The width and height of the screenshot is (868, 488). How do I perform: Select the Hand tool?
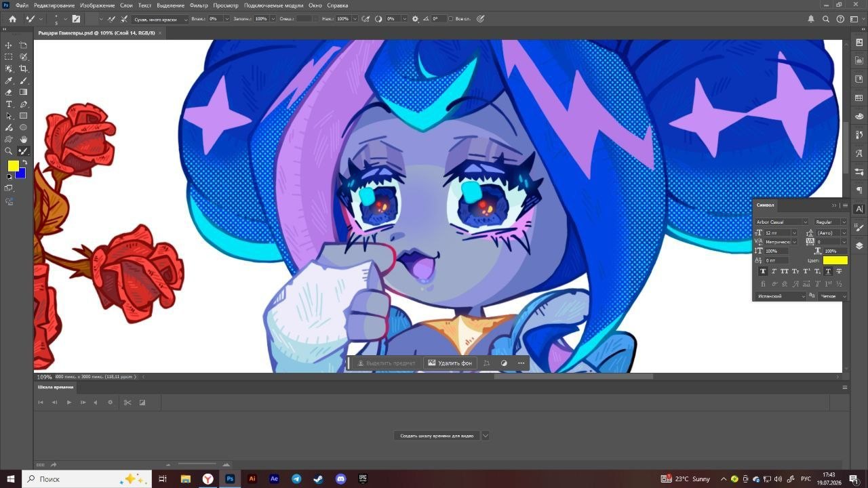point(24,139)
